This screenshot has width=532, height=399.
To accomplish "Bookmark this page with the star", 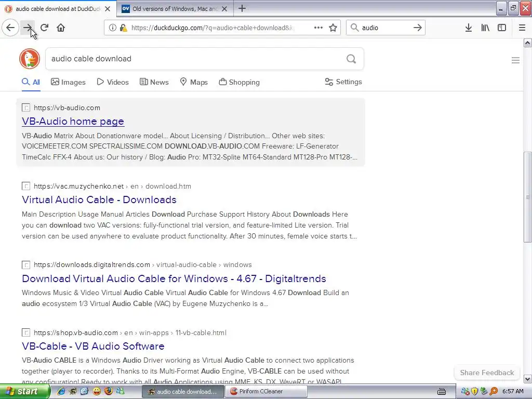I will (x=333, y=28).
